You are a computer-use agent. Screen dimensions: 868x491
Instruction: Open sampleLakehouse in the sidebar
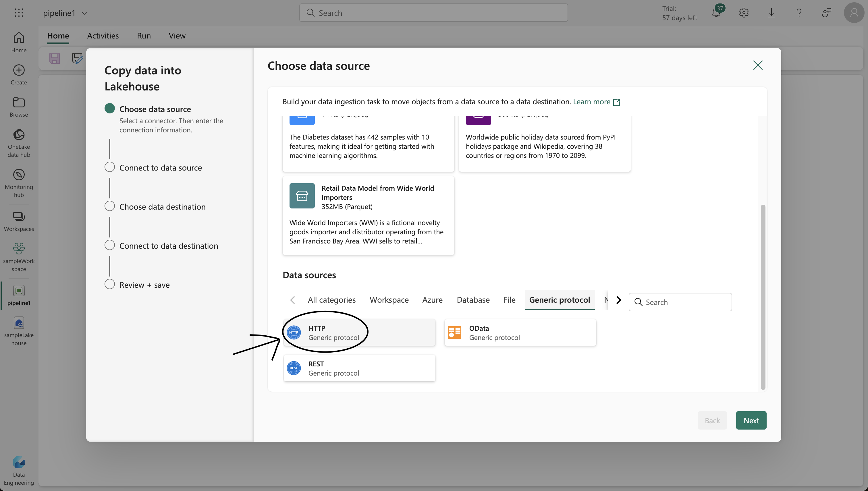coord(19,331)
